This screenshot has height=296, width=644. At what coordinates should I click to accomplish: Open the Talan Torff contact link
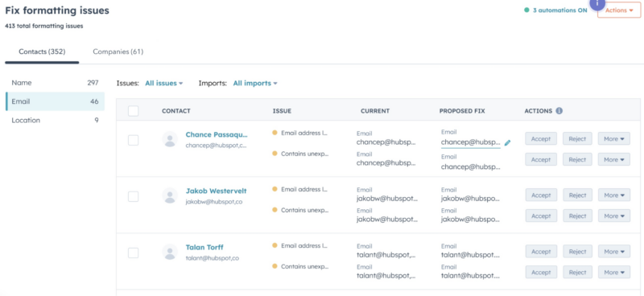pyautogui.click(x=204, y=247)
